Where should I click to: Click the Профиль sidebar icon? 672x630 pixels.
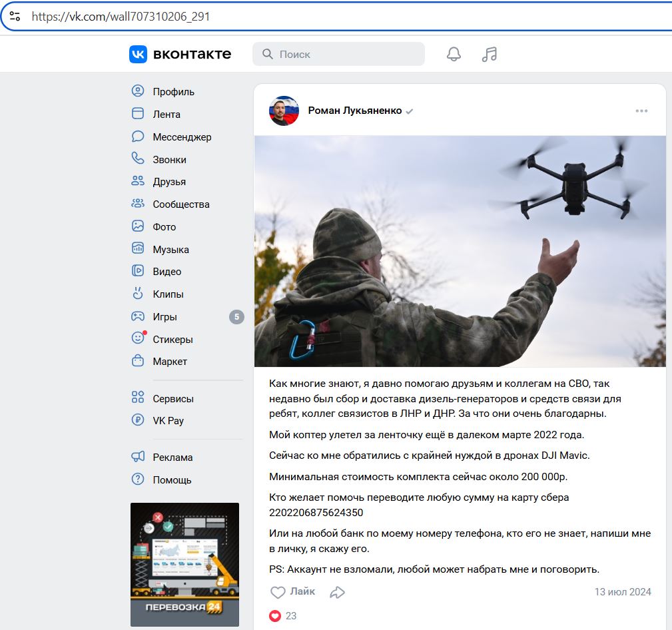[138, 91]
